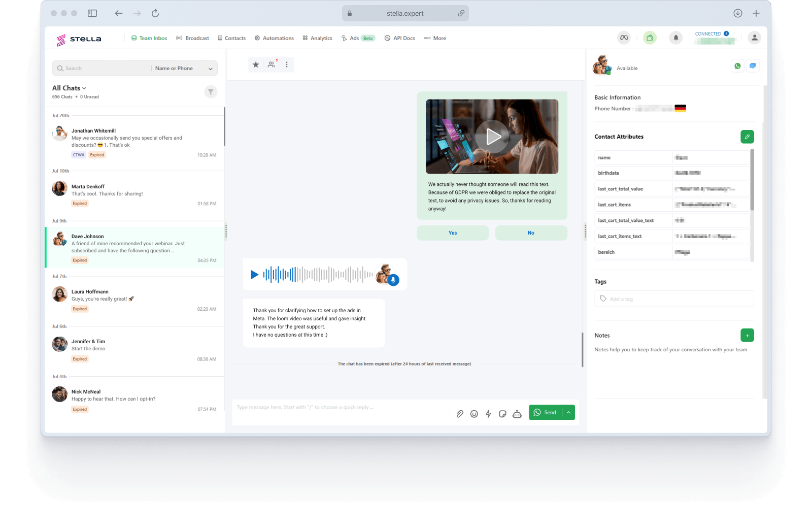The width and height of the screenshot is (812, 528).
Task: Open the wallet icon in header
Action: point(650,38)
